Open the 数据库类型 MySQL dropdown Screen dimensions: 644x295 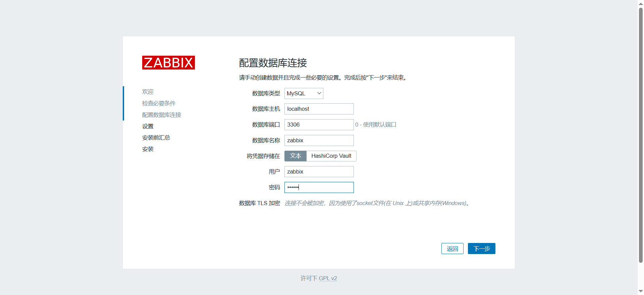click(x=304, y=93)
